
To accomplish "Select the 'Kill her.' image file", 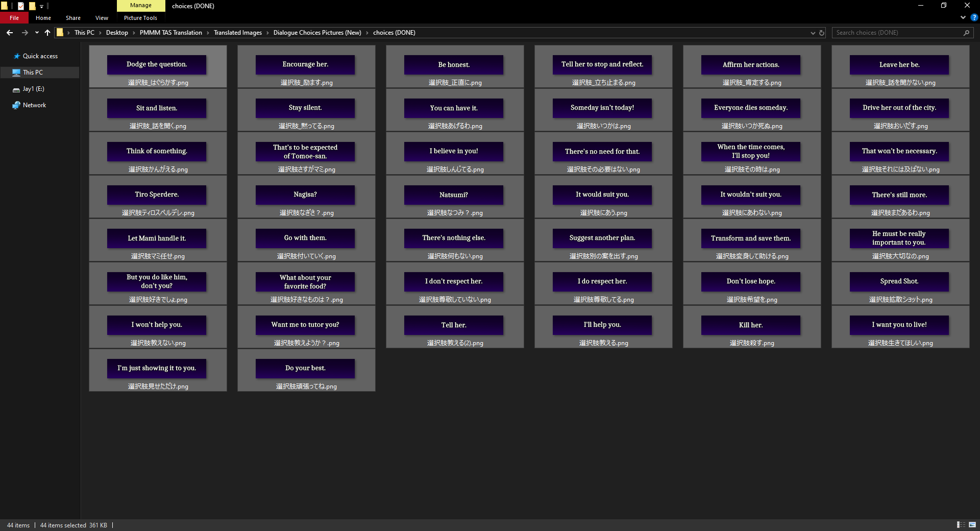I will [x=752, y=327].
